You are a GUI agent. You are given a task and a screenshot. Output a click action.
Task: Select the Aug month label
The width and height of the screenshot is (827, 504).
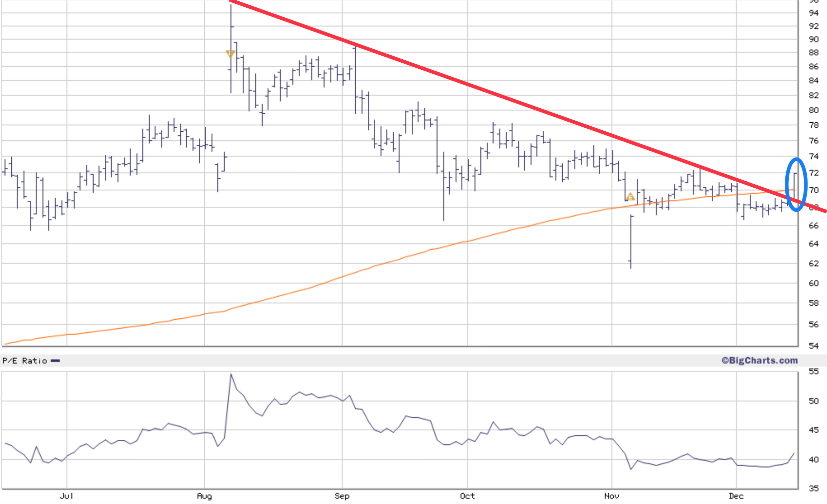click(204, 496)
